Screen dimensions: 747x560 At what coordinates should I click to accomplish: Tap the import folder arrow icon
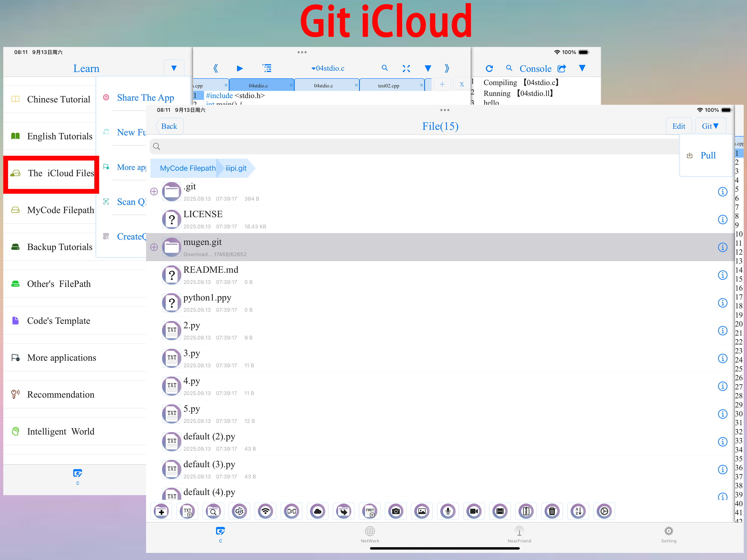[344, 511]
